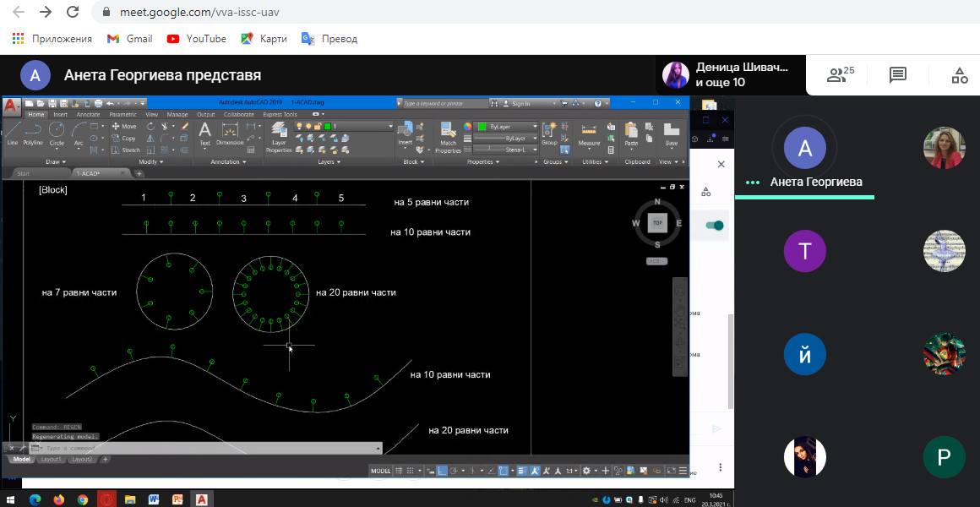
Task: Click the Undo arrow icon
Action: pyautogui.click(x=111, y=103)
